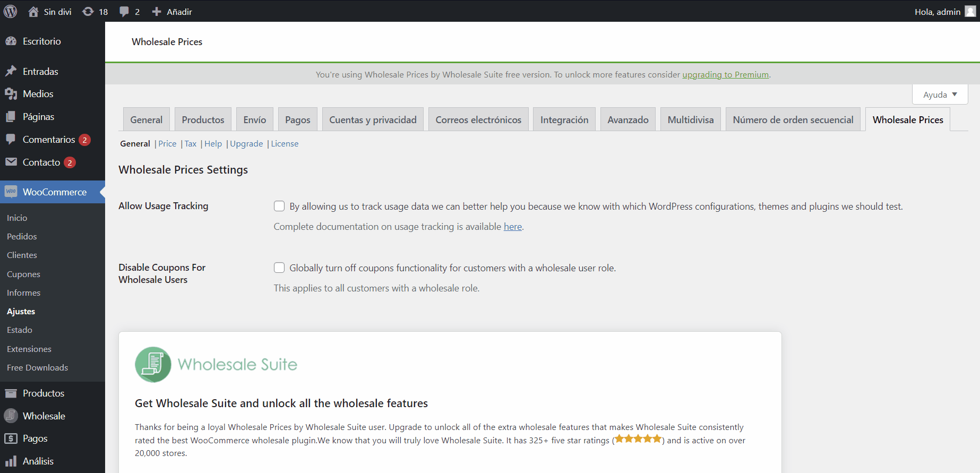The height and width of the screenshot is (473, 980).
Task: Switch to the Envío settings tab
Action: pyautogui.click(x=254, y=120)
